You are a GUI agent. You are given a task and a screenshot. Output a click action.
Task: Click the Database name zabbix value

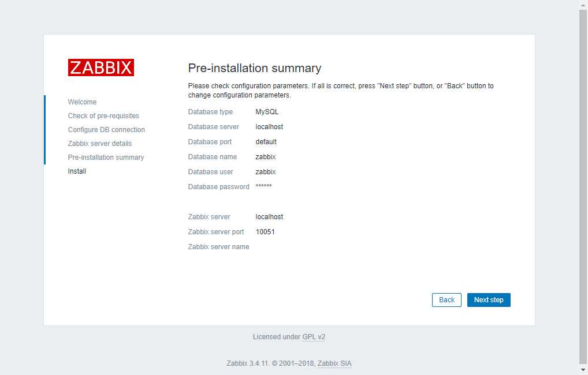266,156
